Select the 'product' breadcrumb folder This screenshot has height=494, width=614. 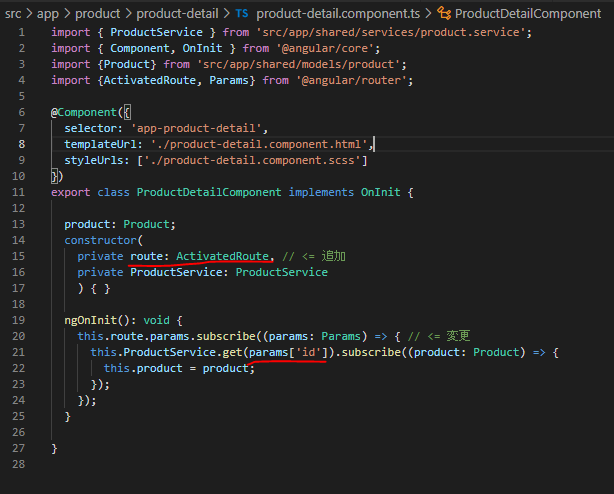98,14
